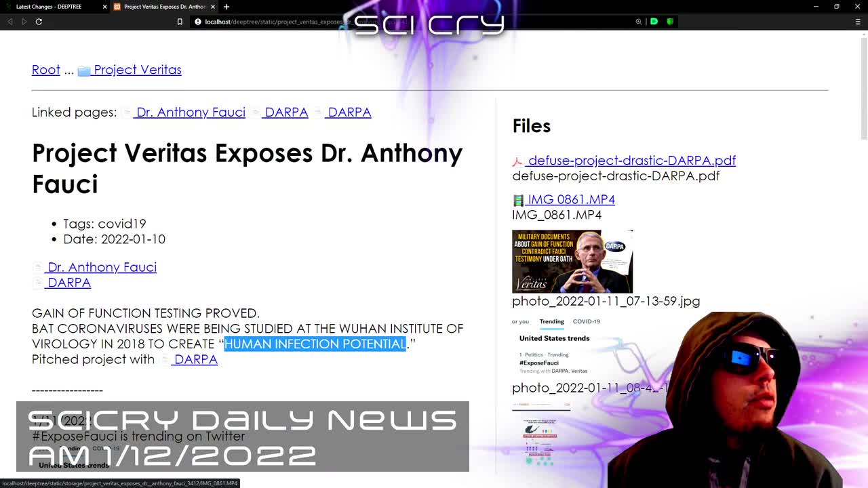Bookmark this page with the bookmark icon

coord(180,22)
